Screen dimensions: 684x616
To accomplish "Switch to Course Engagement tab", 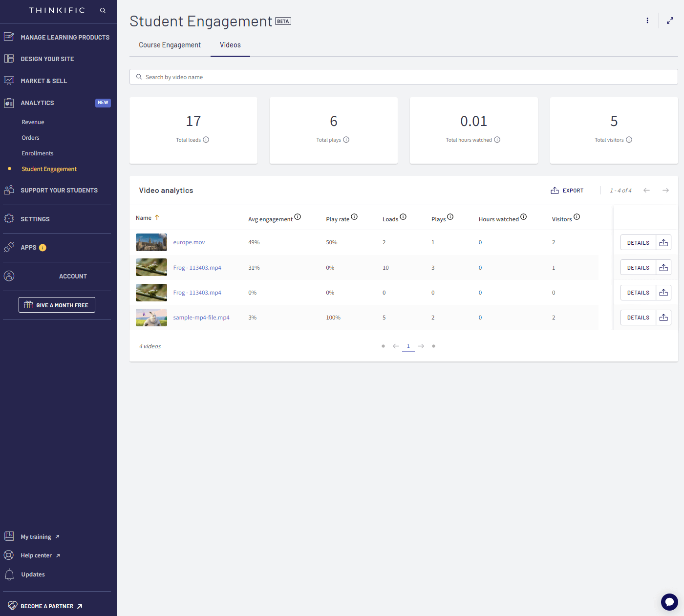I will [x=170, y=45].
